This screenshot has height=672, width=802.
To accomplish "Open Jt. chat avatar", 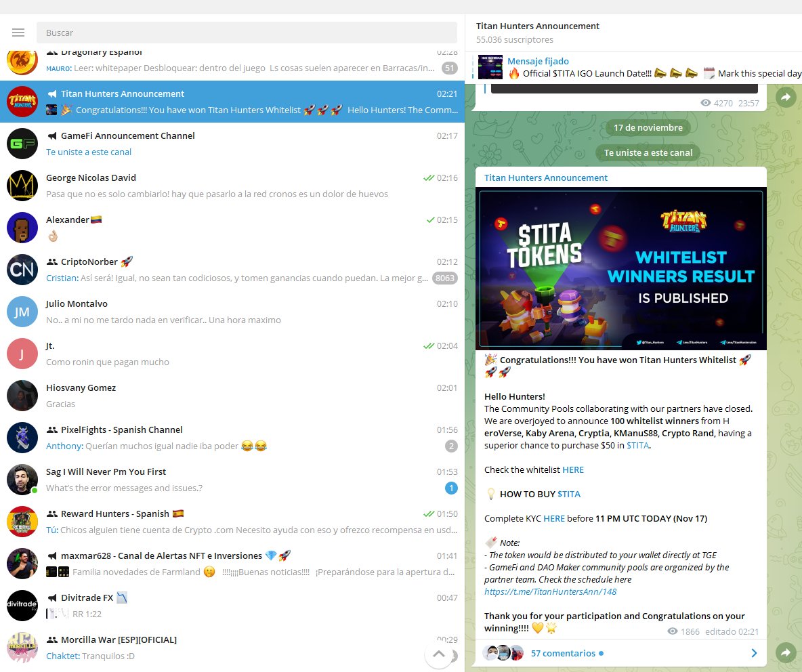I will click(22, 354).
